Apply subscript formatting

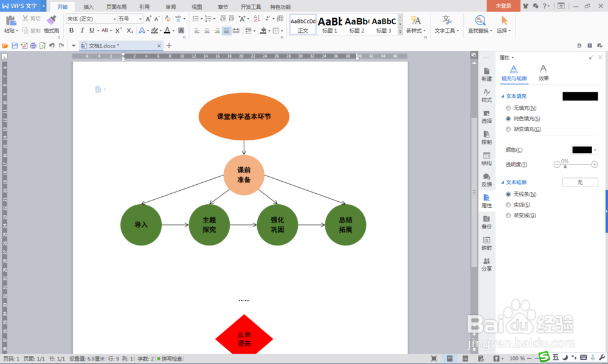pyautogui.click(x=130, y=30)
